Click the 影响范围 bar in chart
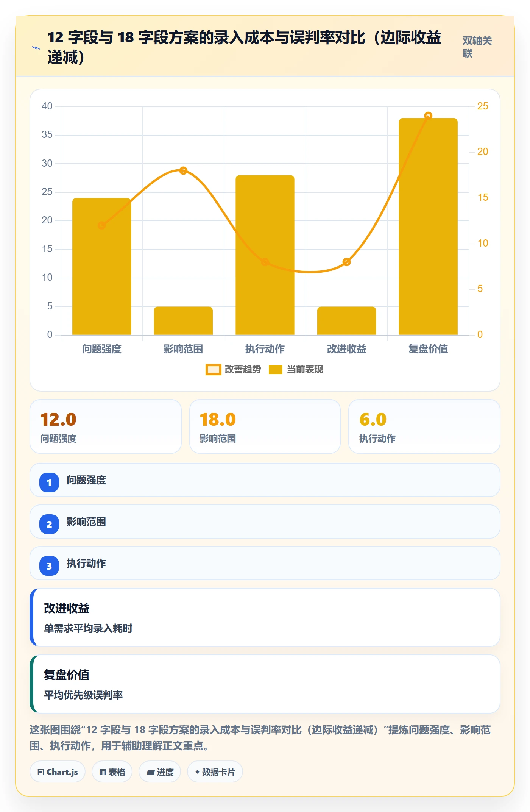Image resolution: width=530 pixels, height=812 pixels. pyautogui.click(x=183, y=320)
